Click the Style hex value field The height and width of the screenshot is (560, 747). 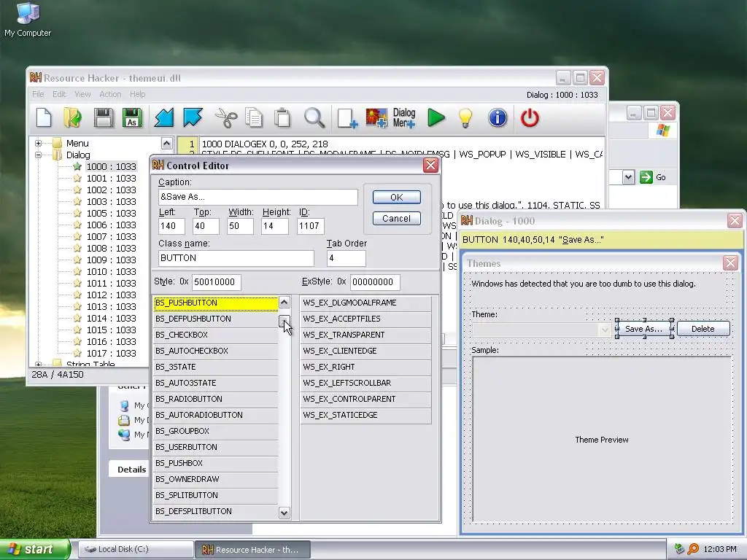coord(217,282)
